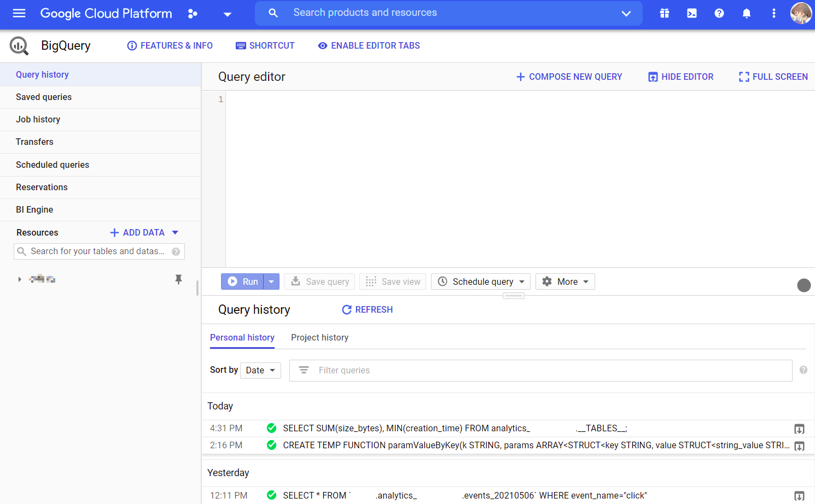Click the 12:11 PM success checkmark icon
815x504 pixels.
point(271,495)
